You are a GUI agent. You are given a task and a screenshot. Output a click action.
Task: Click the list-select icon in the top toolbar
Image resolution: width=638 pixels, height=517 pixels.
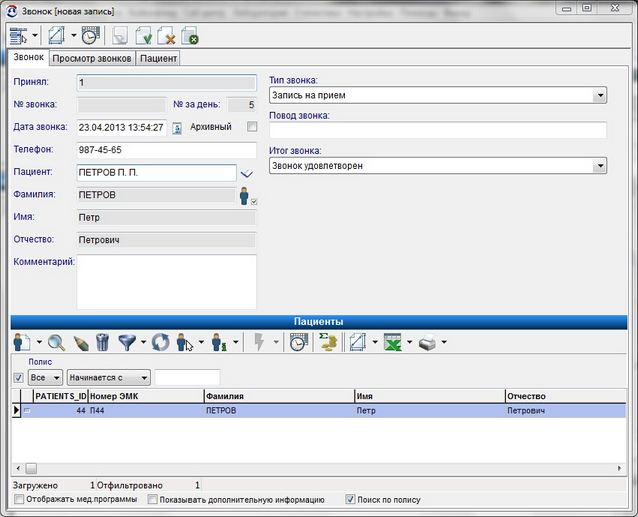(x=18, y=36)
